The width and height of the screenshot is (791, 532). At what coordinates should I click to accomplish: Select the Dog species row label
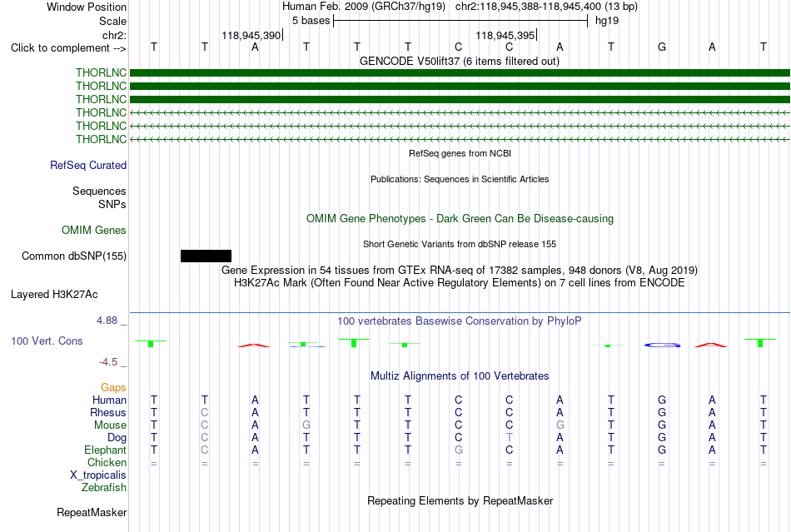(117, 438)
